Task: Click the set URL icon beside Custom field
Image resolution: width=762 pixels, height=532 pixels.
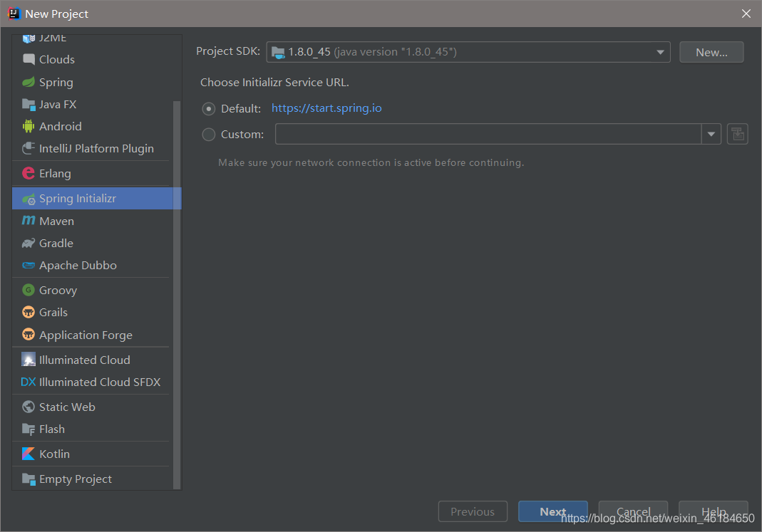Action: tap(737, 133)
